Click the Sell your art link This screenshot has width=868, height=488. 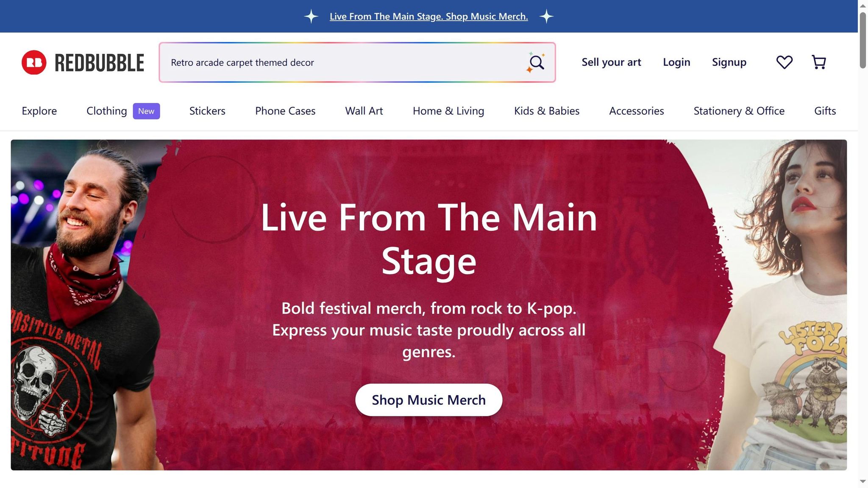[611, 62]
